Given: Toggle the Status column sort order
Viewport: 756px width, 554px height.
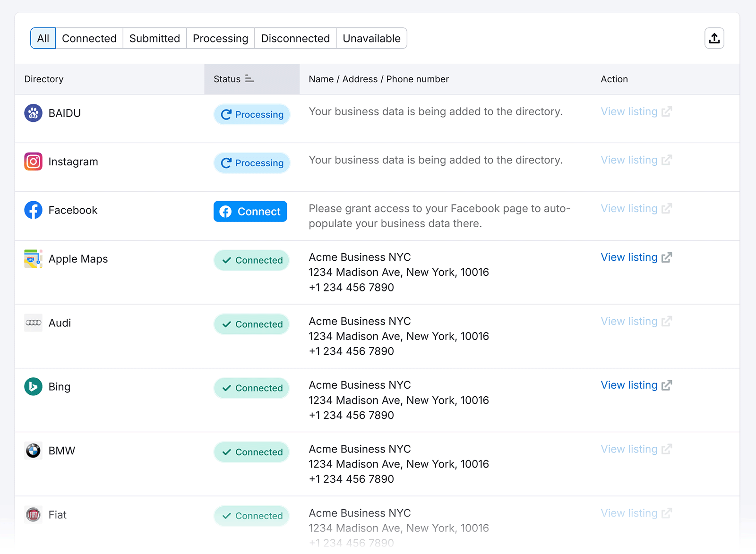Looking at the screenshot, I should (250, 79).
